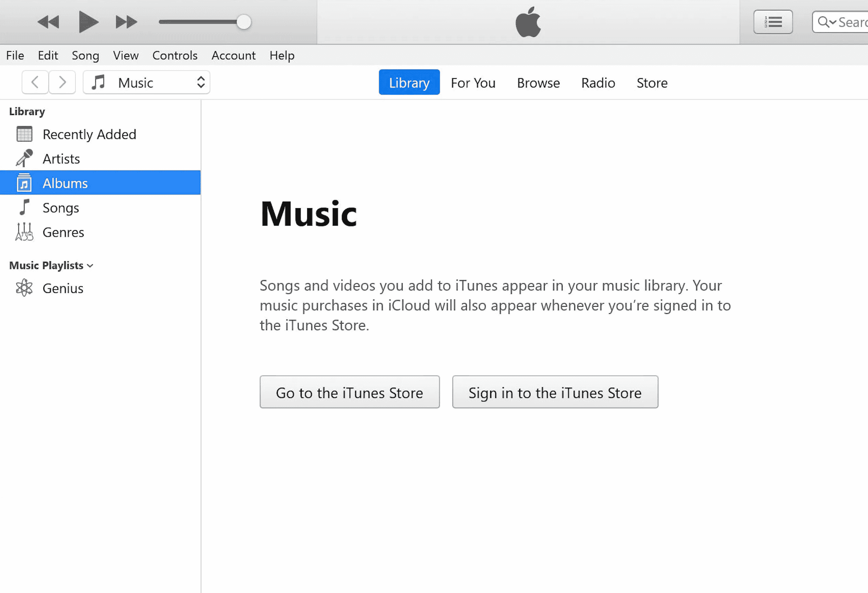Click the List view icon top right

pos(773,22)
